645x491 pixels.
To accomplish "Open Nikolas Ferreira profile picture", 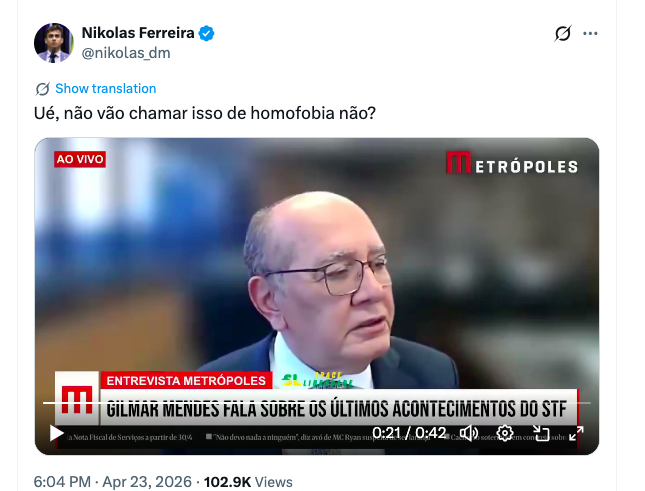I will (53, 43).
